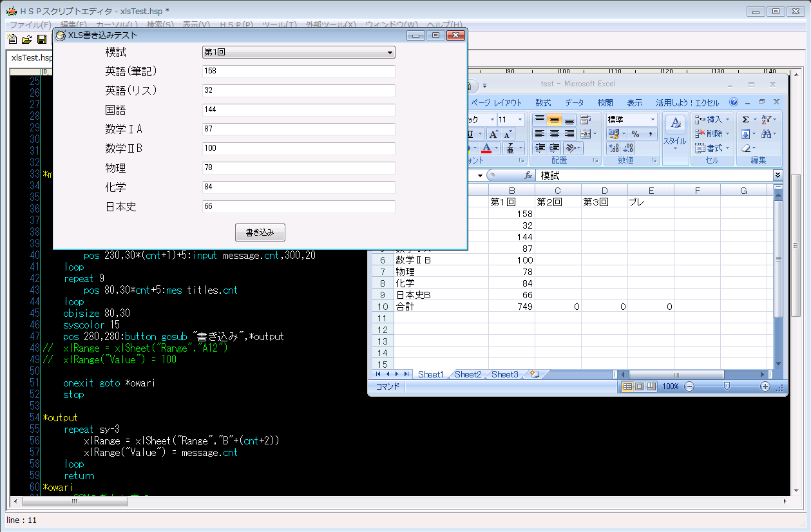Click the Excel help question mark icon
The height and width of the screenshot is (532, 811).
[734, 102]
